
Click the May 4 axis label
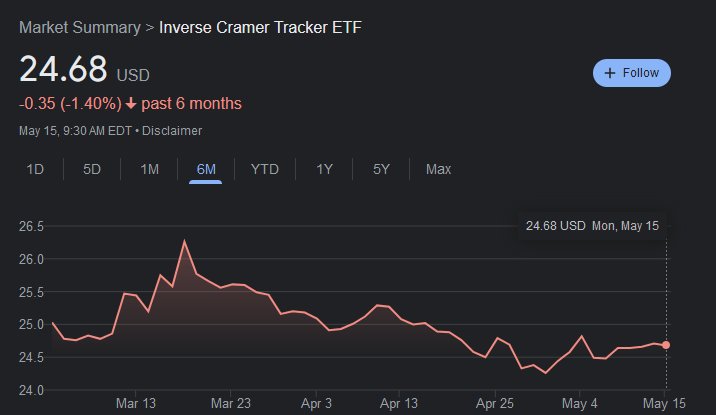click(x=579, y=404)
